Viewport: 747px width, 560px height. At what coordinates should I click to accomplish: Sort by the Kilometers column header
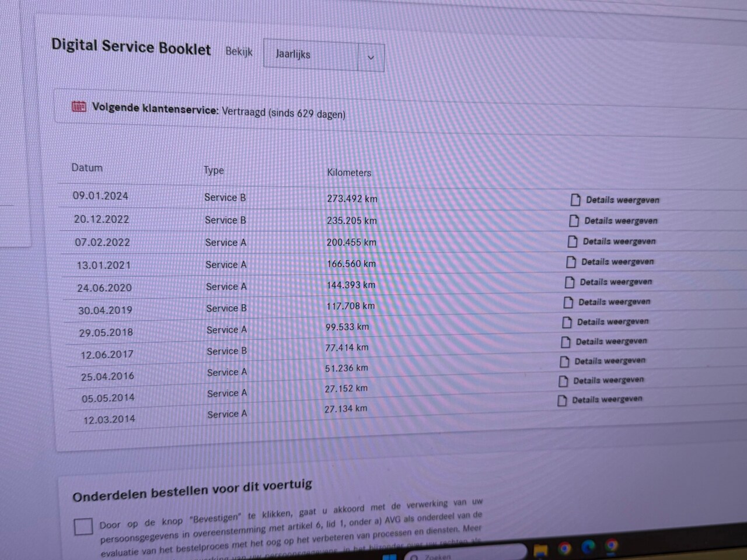click(349, 173)
